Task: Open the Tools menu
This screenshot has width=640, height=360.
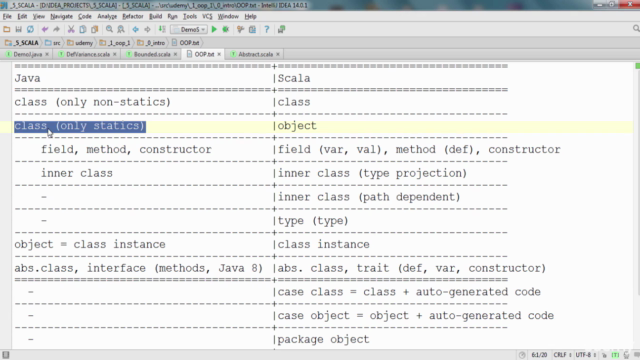Action: (190, 16)
